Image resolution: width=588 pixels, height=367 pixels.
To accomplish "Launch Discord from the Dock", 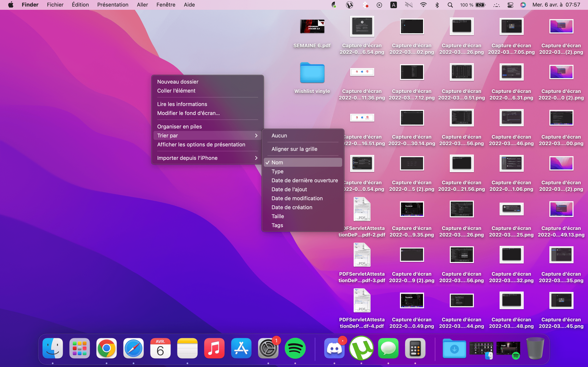I will 334,348.
